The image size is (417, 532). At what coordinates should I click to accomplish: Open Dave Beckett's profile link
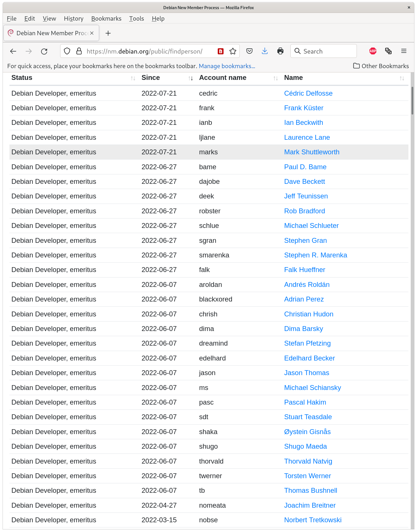(x=304, y=182)
